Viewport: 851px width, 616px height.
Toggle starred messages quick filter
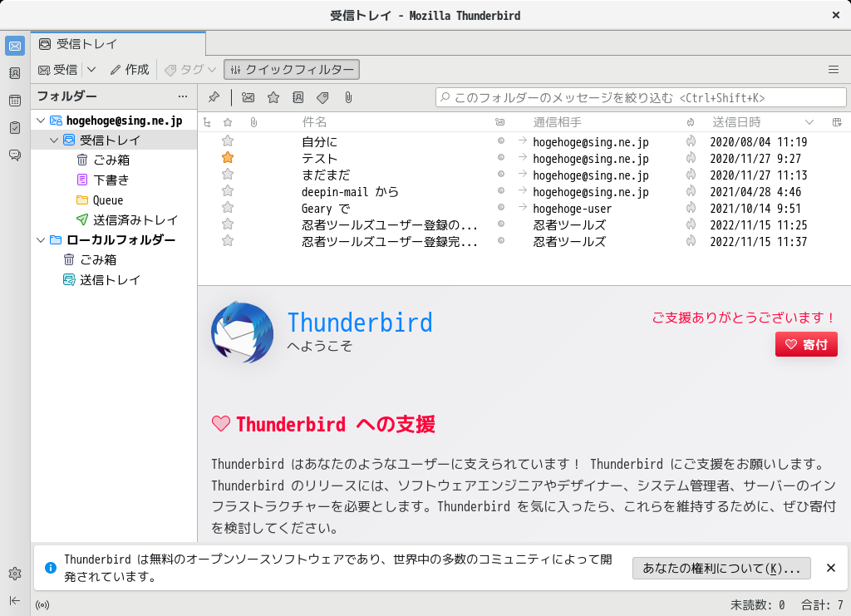tap(273, 97)
